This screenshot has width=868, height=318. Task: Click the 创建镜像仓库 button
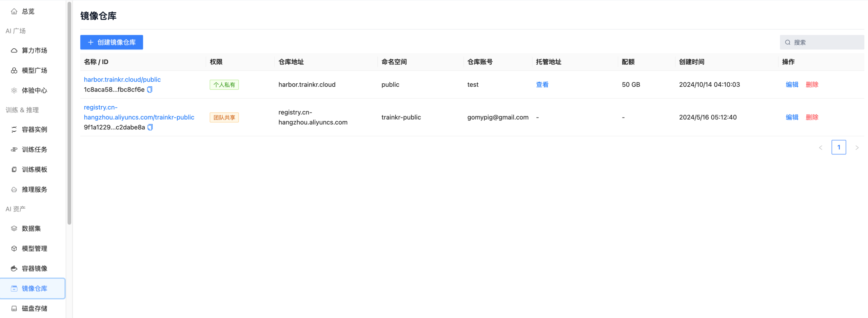pos(112,42)
